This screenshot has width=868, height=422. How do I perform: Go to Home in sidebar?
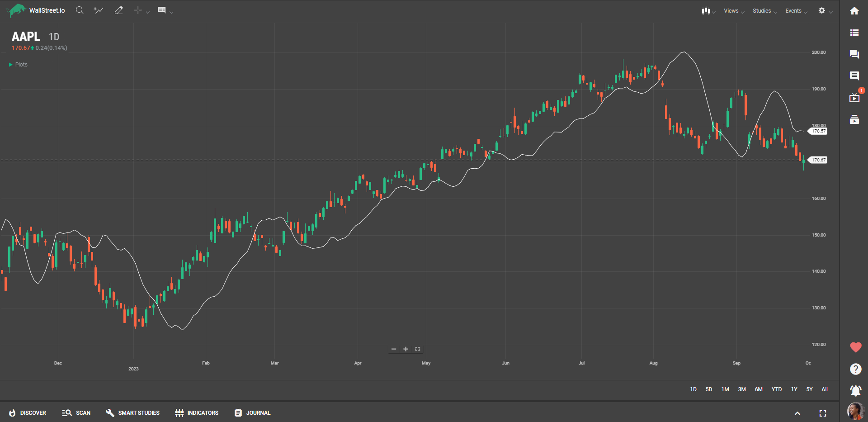[x=854, y=11]
